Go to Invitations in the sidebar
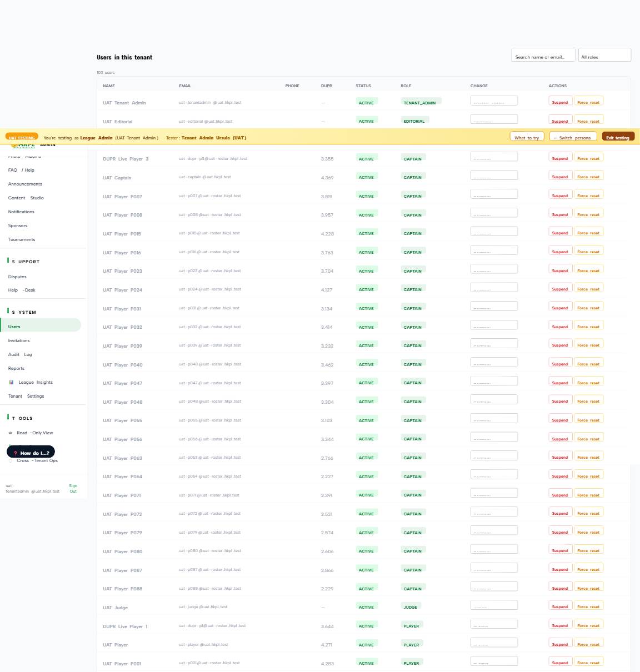Image resolution: width=640 pixels, height=672 pixels. [19, 340]
